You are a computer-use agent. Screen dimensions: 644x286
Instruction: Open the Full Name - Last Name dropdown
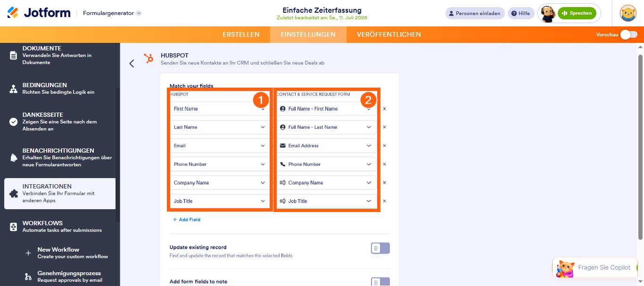tap(326, 127)
